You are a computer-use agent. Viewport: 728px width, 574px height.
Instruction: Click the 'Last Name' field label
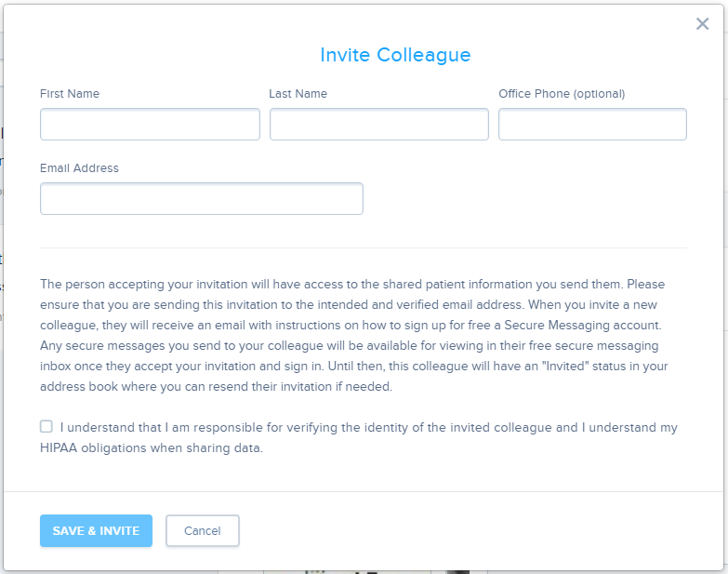tap(298, 94)
